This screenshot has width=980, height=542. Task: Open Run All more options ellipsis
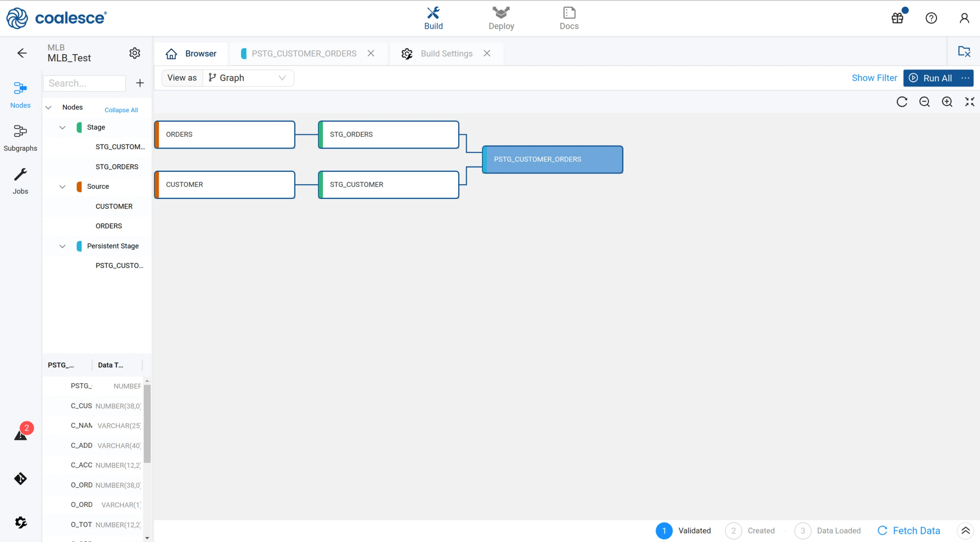tap(965, 78)
